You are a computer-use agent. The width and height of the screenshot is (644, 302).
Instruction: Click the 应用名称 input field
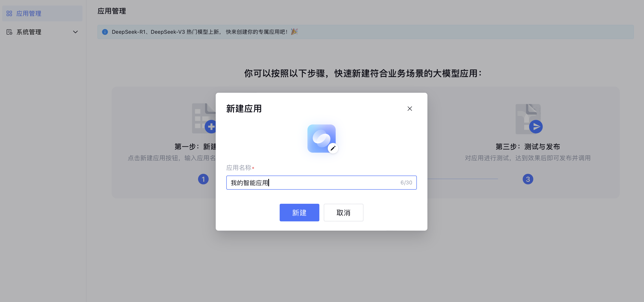pos(313,183)
